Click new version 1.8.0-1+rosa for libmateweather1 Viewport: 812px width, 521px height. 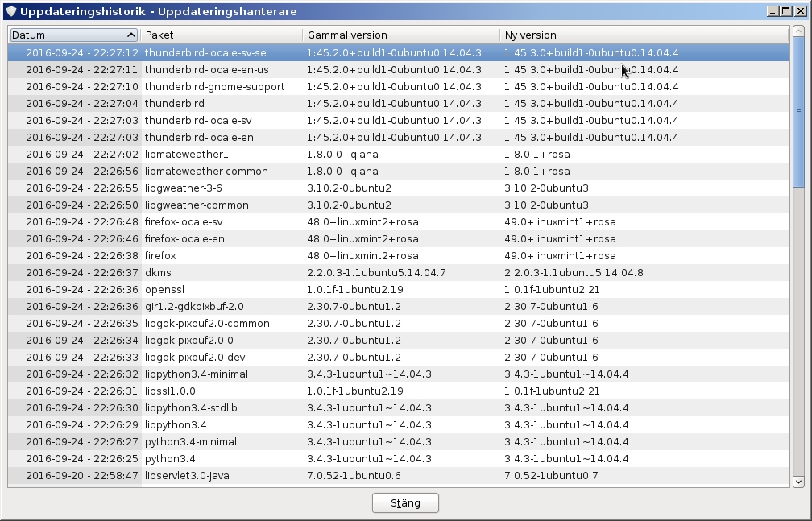click(537, 155)
